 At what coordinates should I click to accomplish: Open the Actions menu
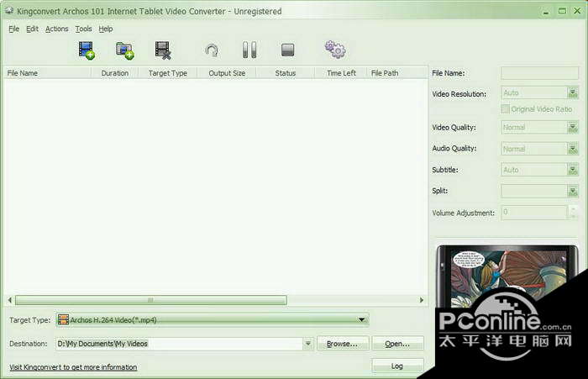point(56,29)
